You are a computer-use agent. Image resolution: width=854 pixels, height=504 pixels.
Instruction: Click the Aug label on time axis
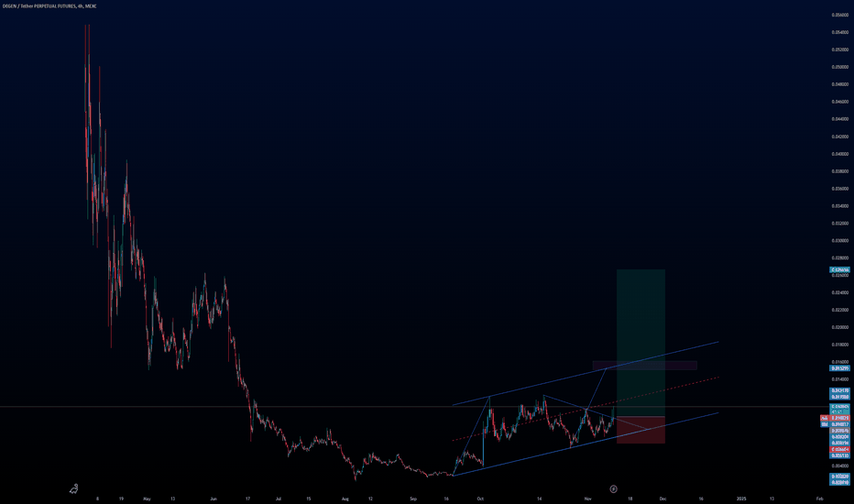click(x=345, y=499)
